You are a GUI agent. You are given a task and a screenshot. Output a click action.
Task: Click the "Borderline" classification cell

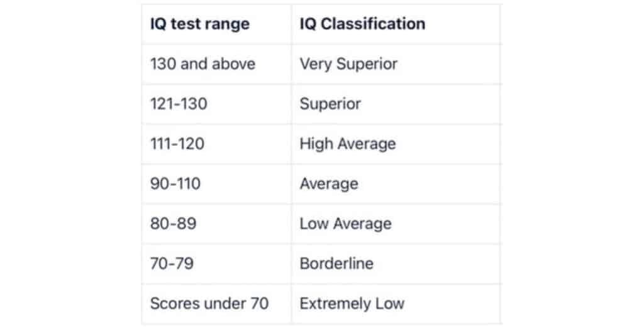point(336,263)
